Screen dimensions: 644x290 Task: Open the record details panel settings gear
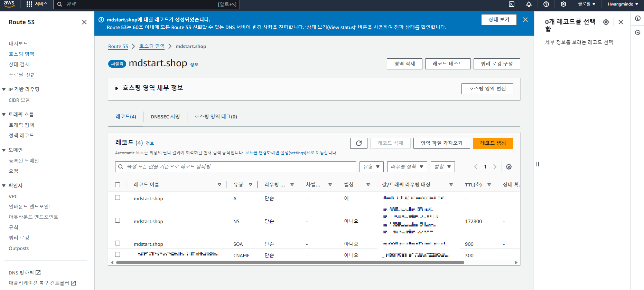coord(606,22)
